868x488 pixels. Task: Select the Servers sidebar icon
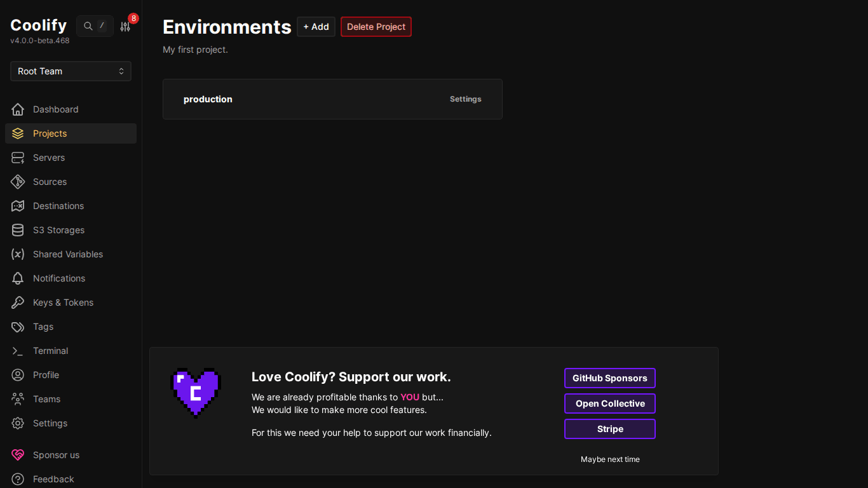pyautogui.click(x=18, y=158)
